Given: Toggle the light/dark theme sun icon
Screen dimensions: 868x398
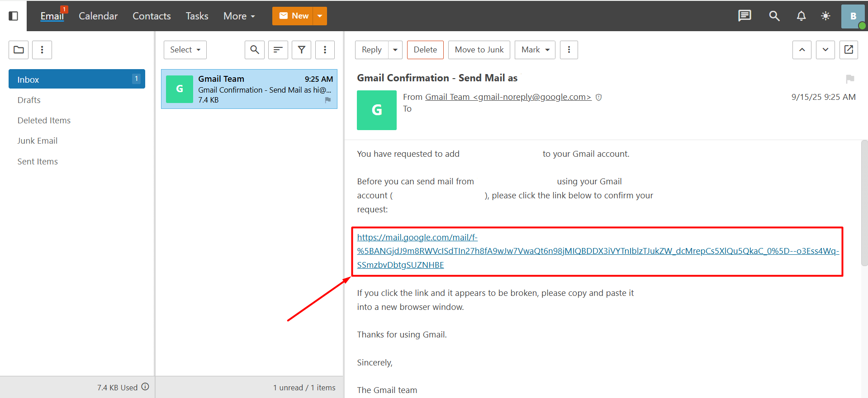Looking at the screenshot, I should point(825,16).
